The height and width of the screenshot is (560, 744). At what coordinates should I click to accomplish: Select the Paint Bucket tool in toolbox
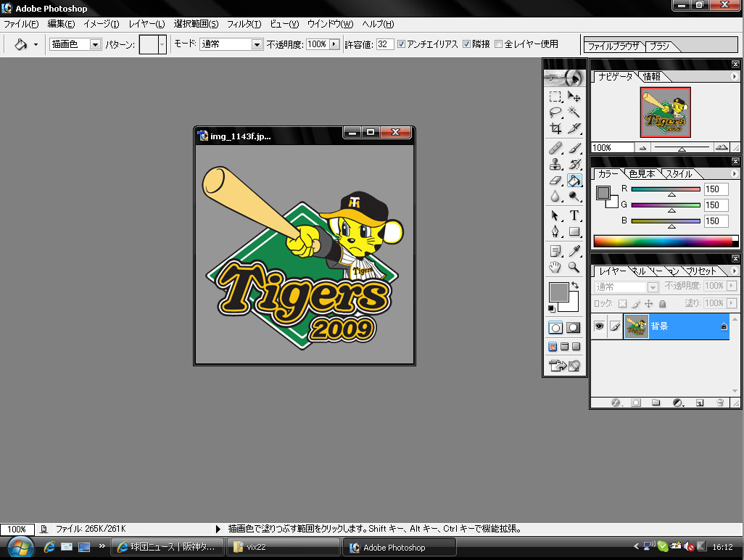pyautogui.click(x=574, y=181)
